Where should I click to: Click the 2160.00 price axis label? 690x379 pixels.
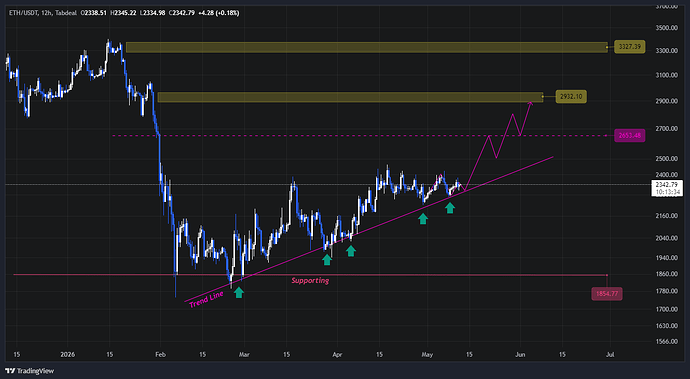click(x=667, y=216)
